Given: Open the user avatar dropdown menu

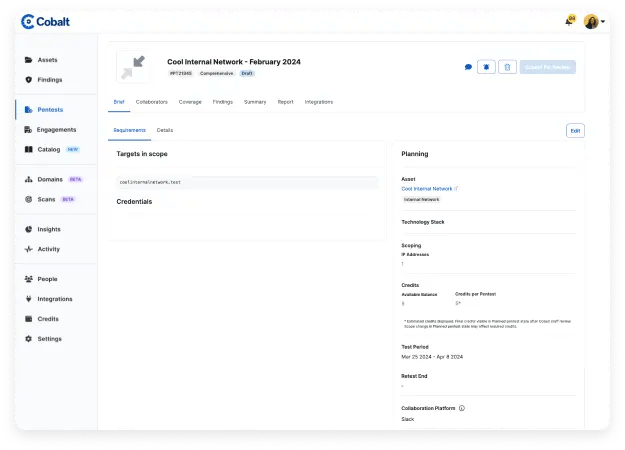Looking at the screenshot, I should point(593,21).
